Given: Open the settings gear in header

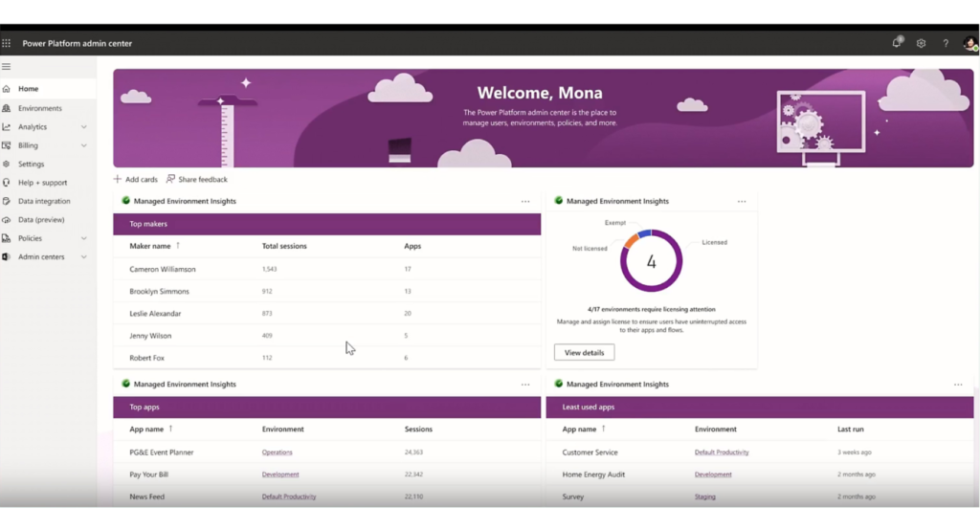Looking at the screenshot, I should 921,43.
